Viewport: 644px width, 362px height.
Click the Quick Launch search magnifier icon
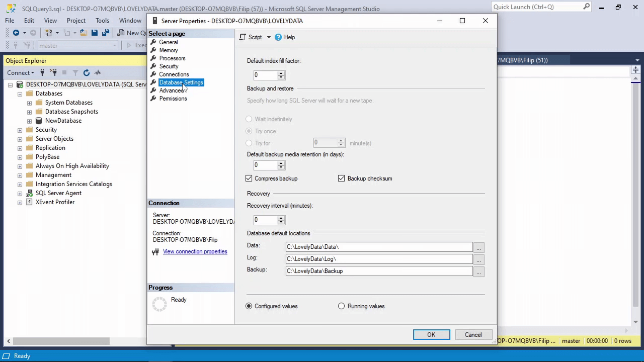tap(586, 7)
